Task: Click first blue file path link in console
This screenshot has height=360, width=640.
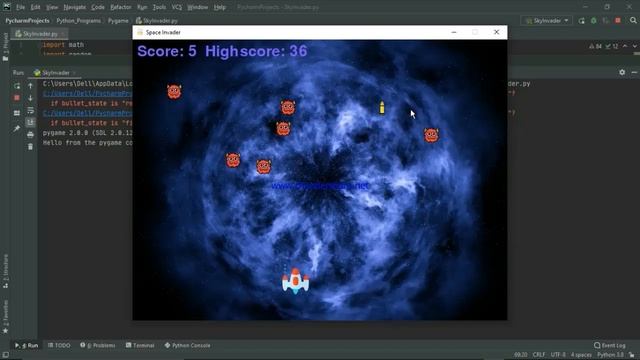Action: pyautogui.click(x=88, y=93)
